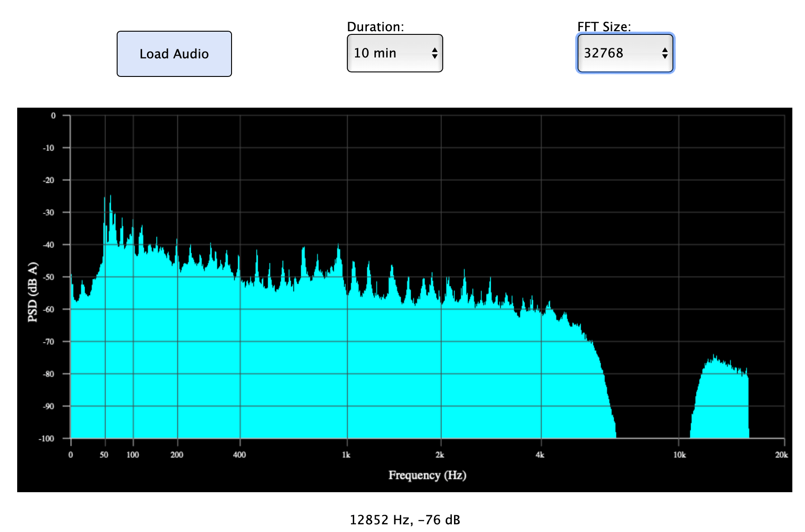Click the black spectrum gap left of 10k
This screenshot has width=805, height=532.
[651, 385]
